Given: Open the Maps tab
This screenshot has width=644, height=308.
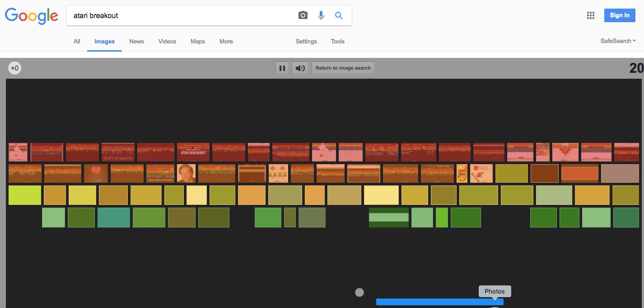Looking at the screenshot, I should point(198,41).
